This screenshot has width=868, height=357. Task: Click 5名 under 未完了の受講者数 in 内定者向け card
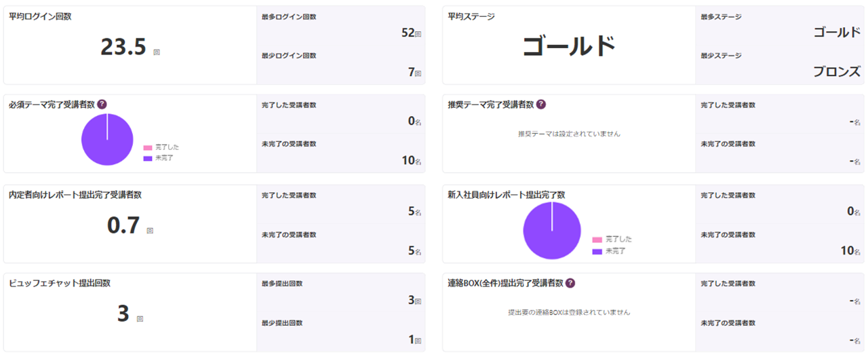pos(414,250)
